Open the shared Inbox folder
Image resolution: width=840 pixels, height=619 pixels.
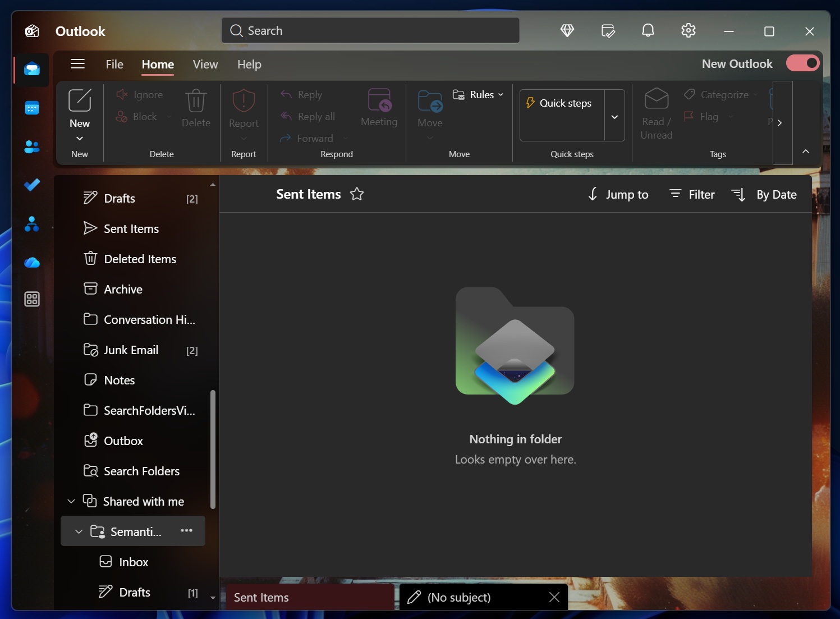[134, 562]
